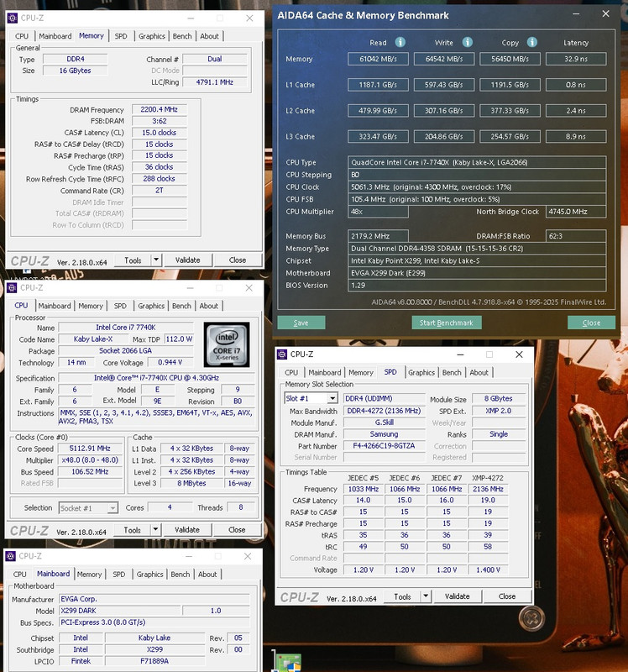The image size is (628, 672).
Task: Switch to SPD tab in the top CPU-Z window
Action: [121, 36]
